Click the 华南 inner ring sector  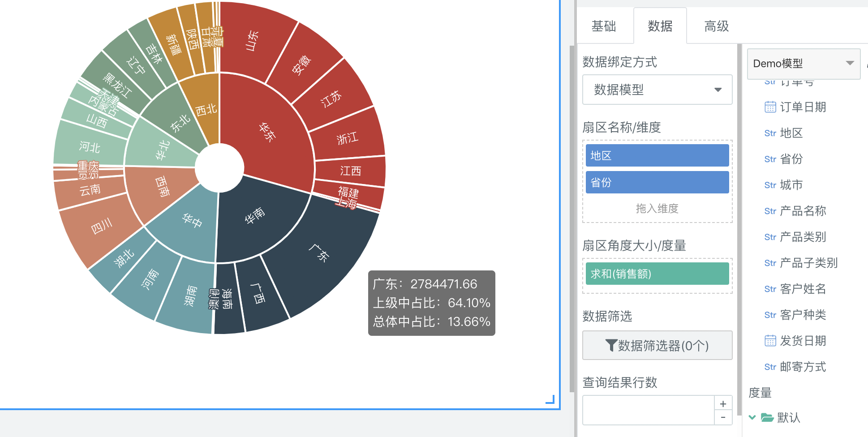coord(254,216)
